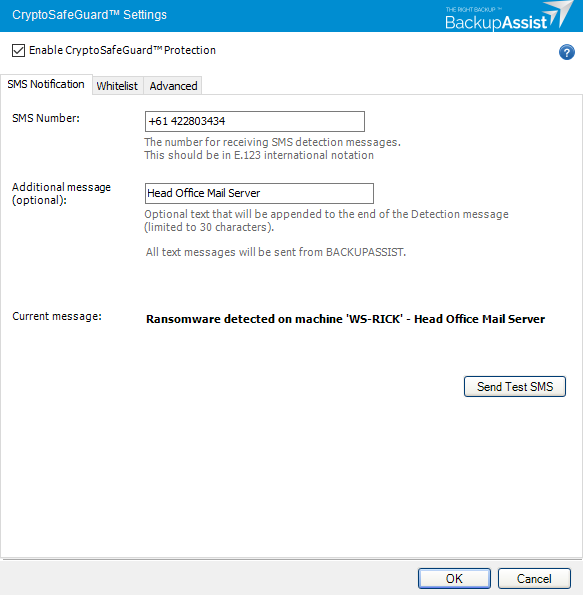
Task: Open help via the blue question mark icon
Action: pos(566,52)
